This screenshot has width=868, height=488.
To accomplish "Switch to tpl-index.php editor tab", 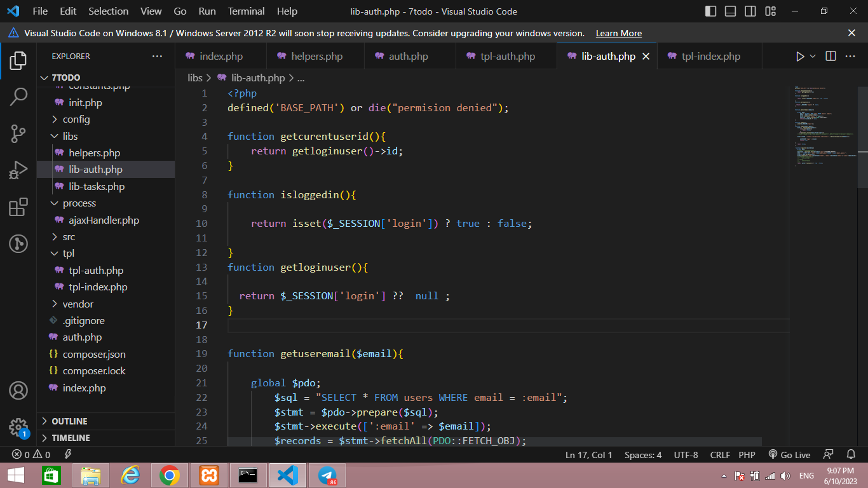I will (711, 57).
